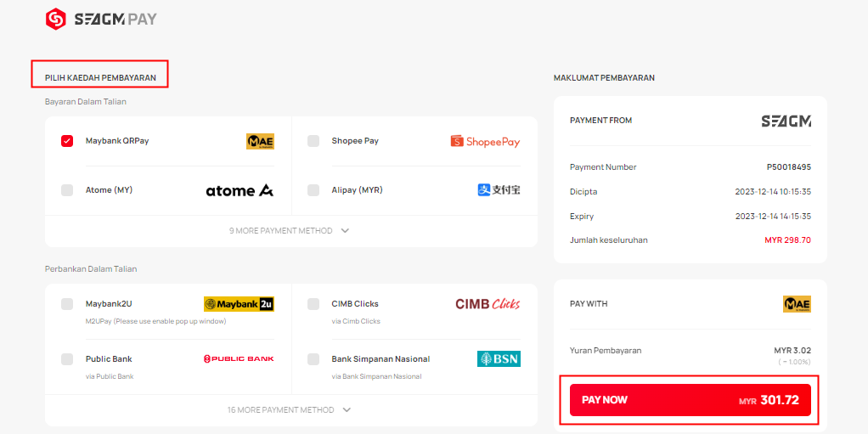Click the atome A logo
868x434 pixels.
pos(240,190)
